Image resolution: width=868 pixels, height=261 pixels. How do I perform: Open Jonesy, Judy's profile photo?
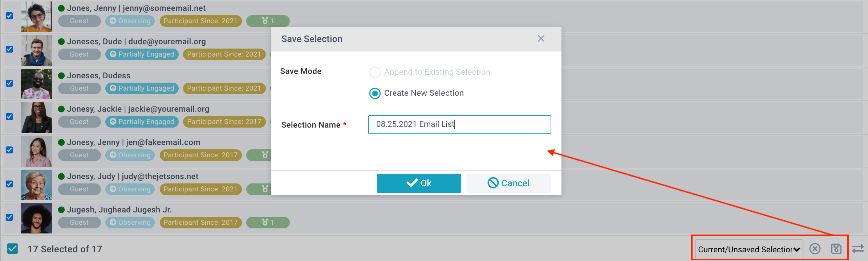[37, 185]
